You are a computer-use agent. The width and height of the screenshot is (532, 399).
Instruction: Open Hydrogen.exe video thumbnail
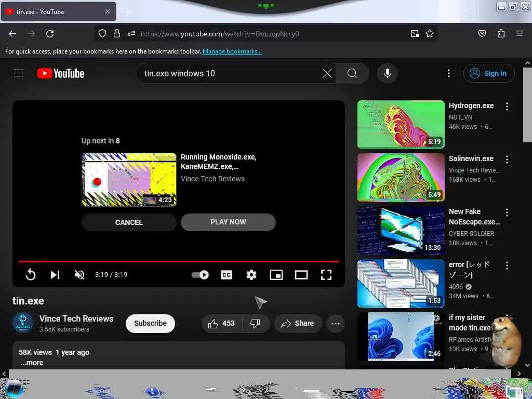coord(401,125)
